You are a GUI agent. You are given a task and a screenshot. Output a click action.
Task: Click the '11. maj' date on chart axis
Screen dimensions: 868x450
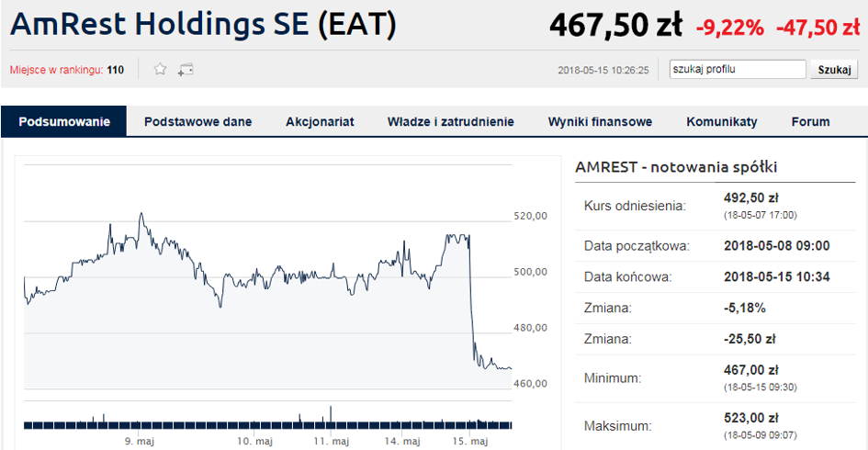click(x=332, y=442)
